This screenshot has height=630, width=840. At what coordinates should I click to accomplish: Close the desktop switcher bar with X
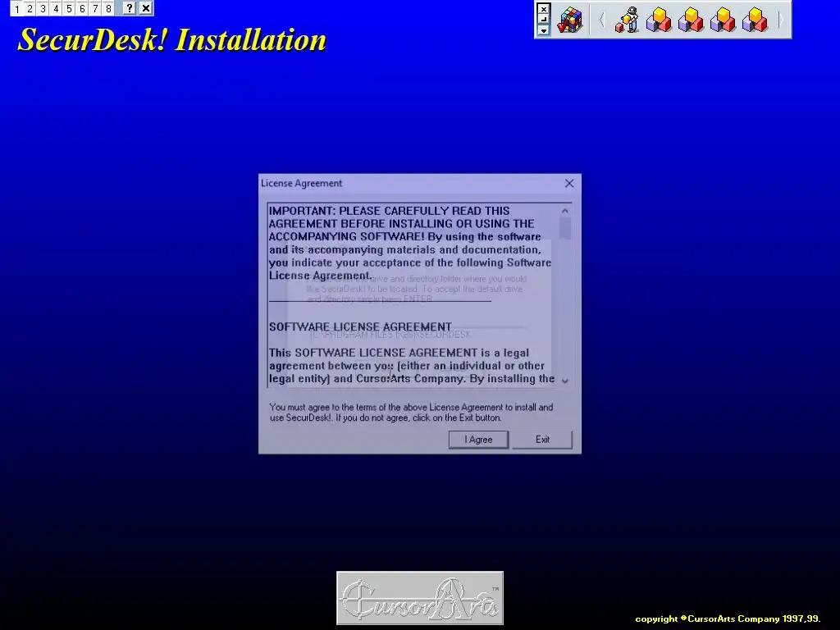(145, 8)
